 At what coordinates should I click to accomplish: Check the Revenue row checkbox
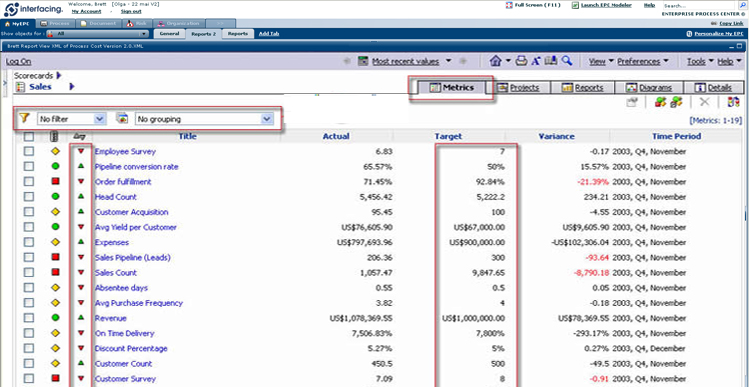[29, 318]
